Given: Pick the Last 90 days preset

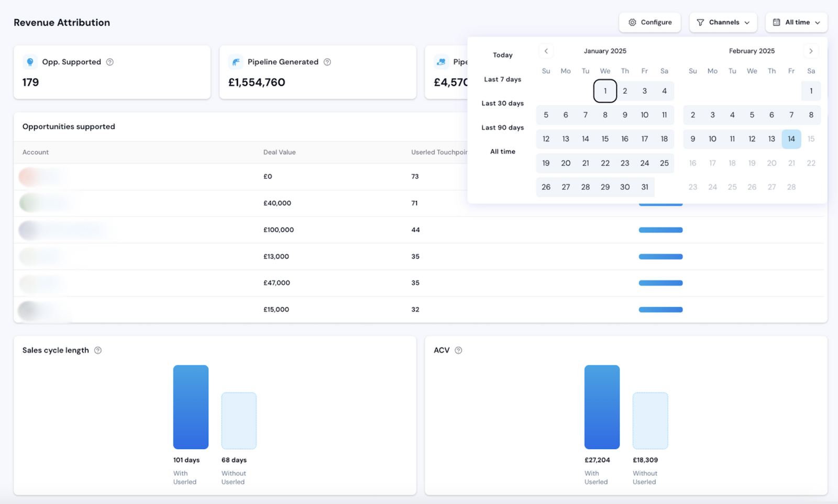Looking at the screenshot, I should click(502, 127).
